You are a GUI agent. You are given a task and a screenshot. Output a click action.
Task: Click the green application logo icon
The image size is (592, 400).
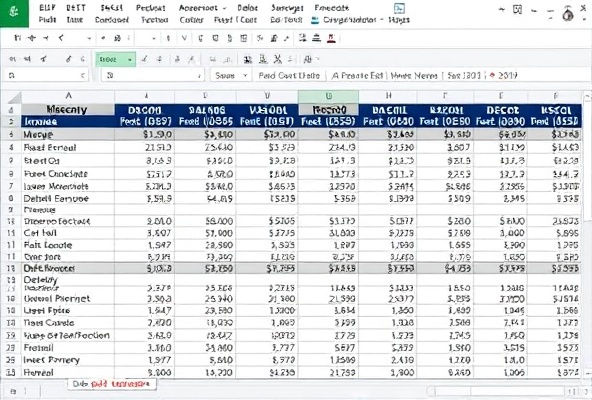[x=14, y=12]
